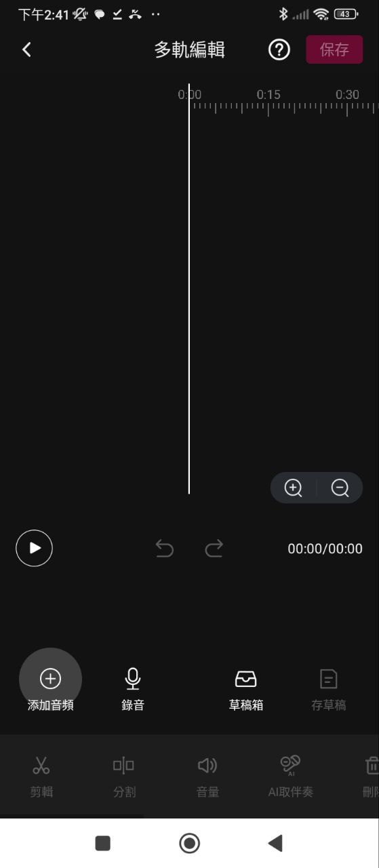Undo the last edit
The width and height of the screenshot is (379, 868).
165,548
